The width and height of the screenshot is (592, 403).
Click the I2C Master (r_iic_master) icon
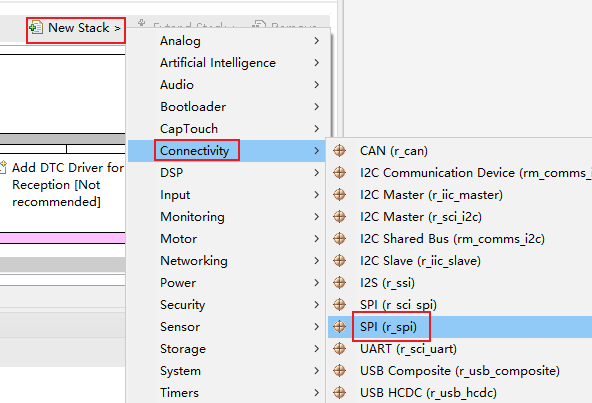339,195
